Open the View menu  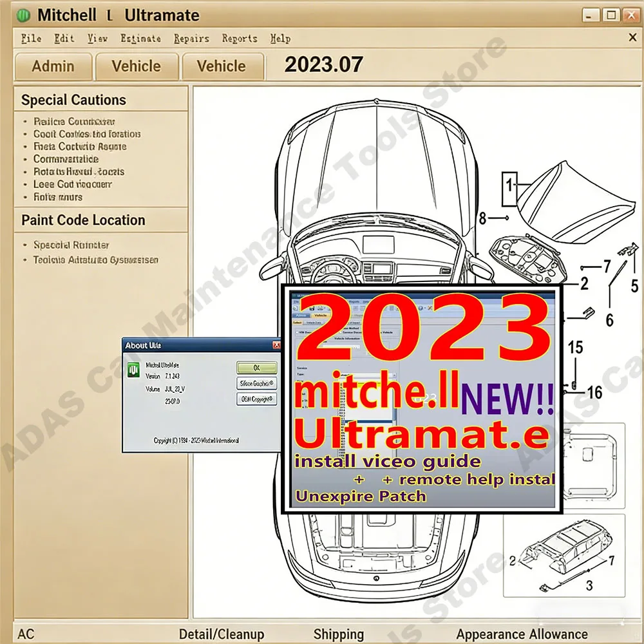[97, 39]
